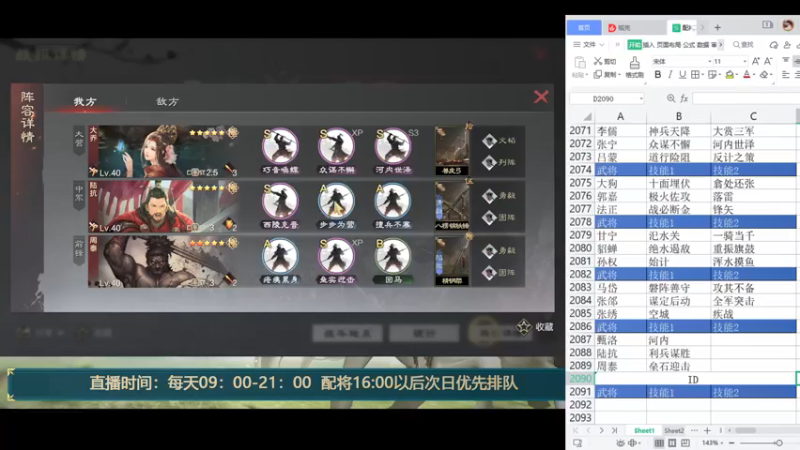The height and width of the screenshot is (450, 800).
Task: Open the 西陵克晋 skill icon
Action: point(280,202)
